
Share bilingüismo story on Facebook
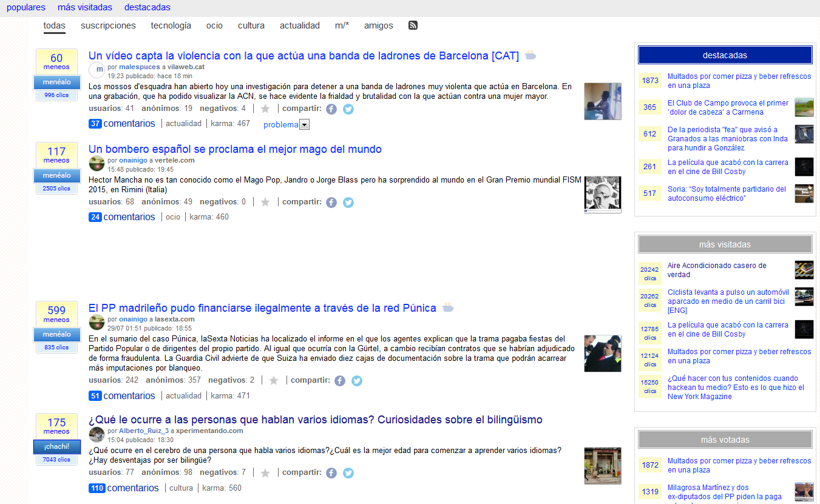[331, 473]
